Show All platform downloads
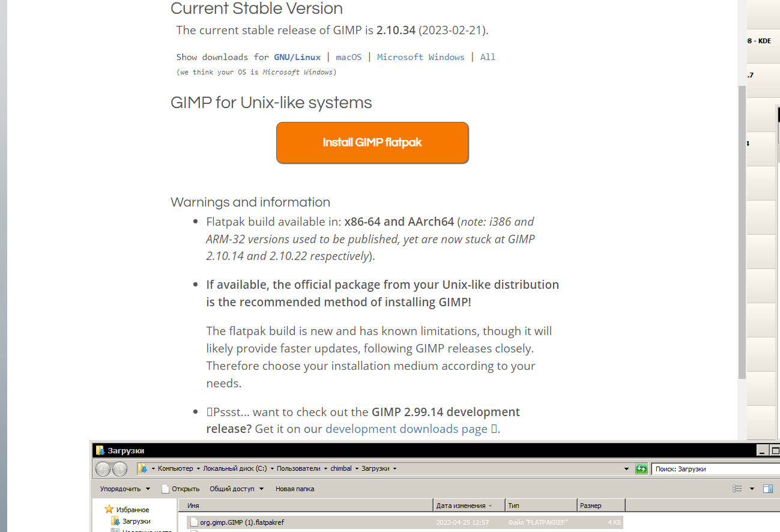The image size is (780, 532). click(x=488, y=57)
